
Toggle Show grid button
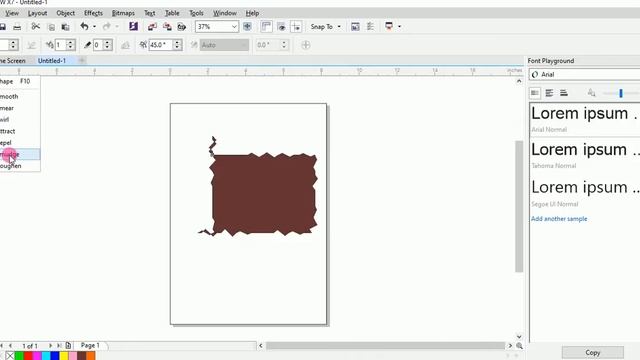pos(281,27)
